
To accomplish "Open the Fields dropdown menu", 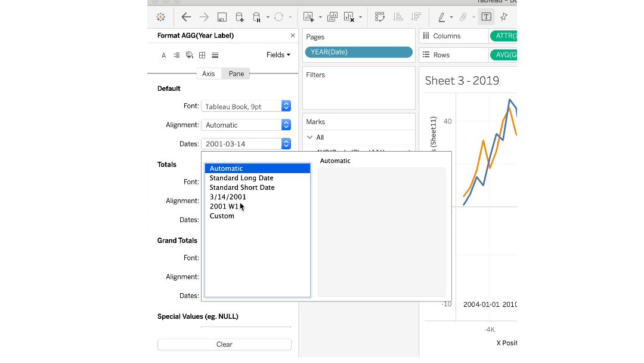I will [x=278, y=55].
